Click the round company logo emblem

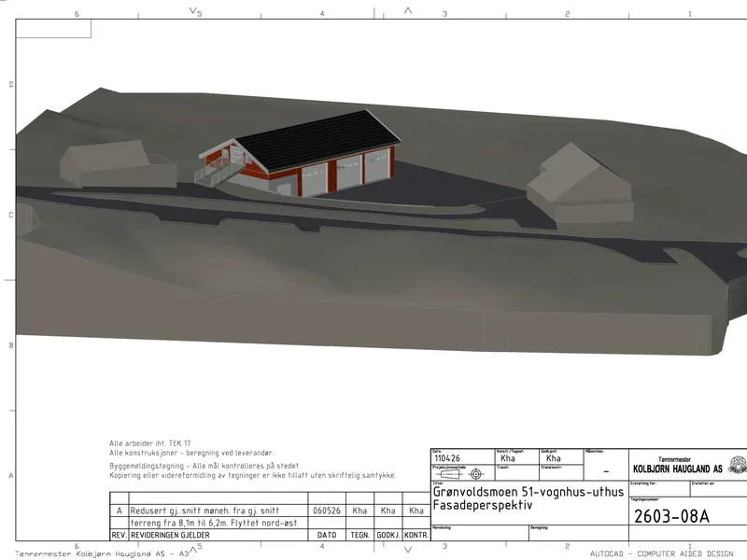[739, 465]
